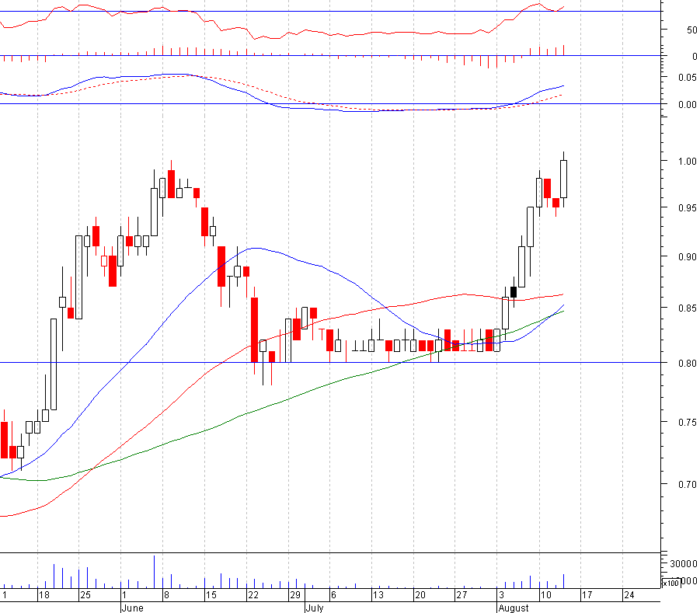Click the 0.75 price axis label
This screenshot has width=700, height=613.
[687, 423]
